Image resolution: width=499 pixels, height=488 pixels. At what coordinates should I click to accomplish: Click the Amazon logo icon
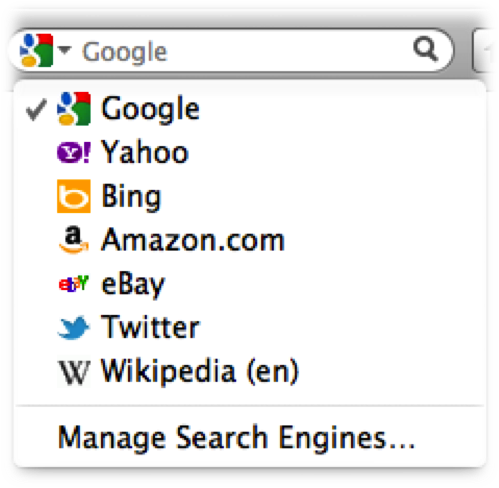(x=74, y=240)
